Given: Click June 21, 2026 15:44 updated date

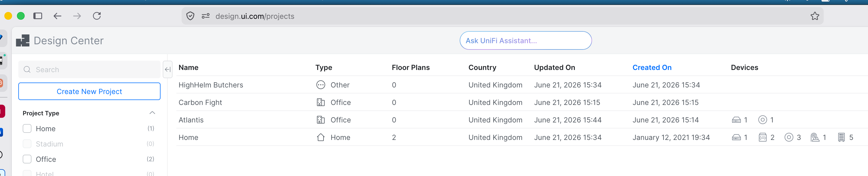Looking at the screenshot, I should [x=567, y=120].
